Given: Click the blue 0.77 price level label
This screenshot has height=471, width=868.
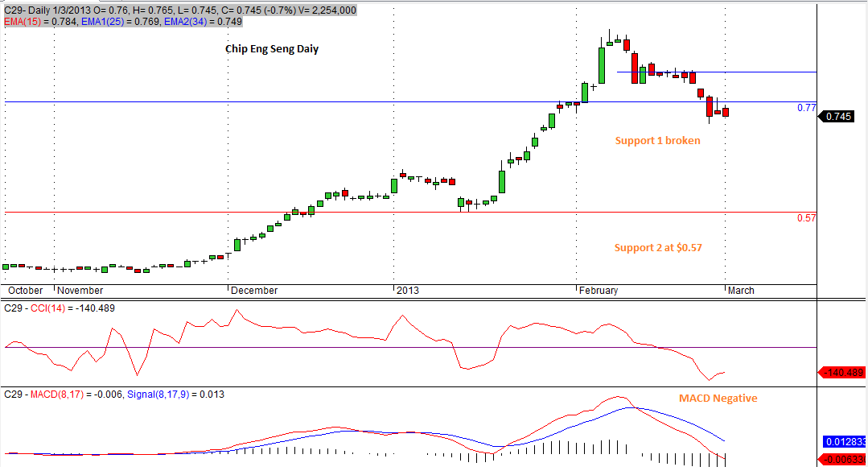Looking at the screenshot, I should [x=806, y=108].
